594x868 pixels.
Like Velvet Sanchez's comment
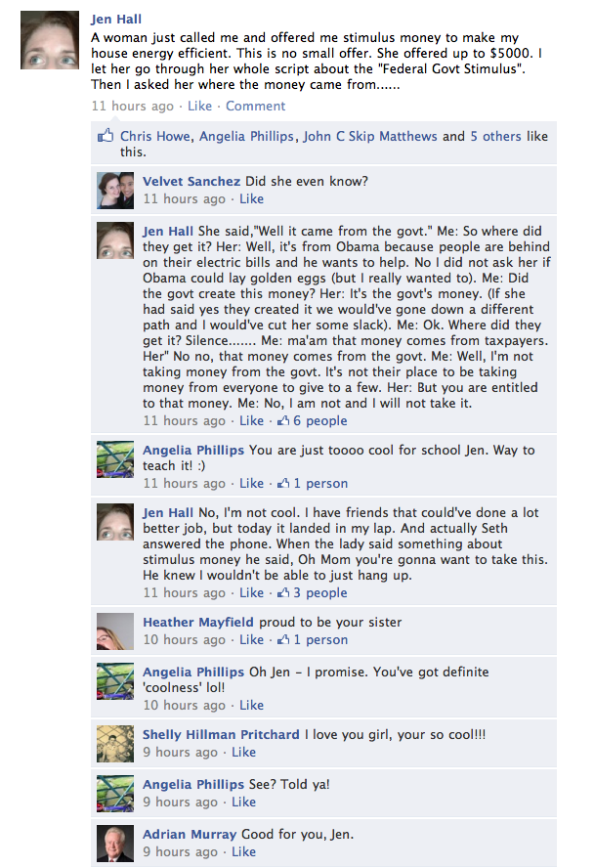pos(251,198)
